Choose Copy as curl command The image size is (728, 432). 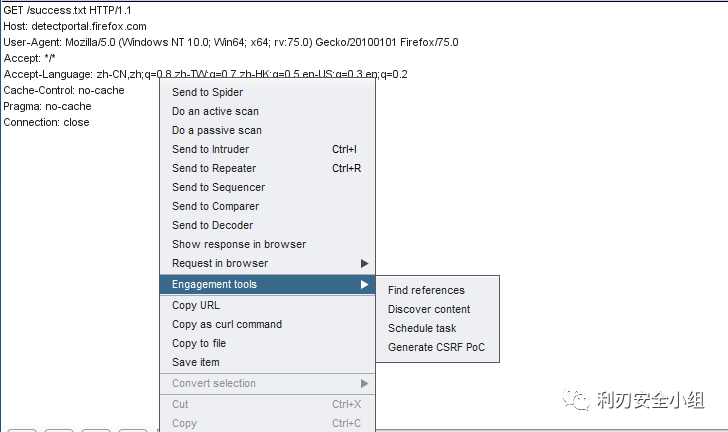(x=226, y=324)
